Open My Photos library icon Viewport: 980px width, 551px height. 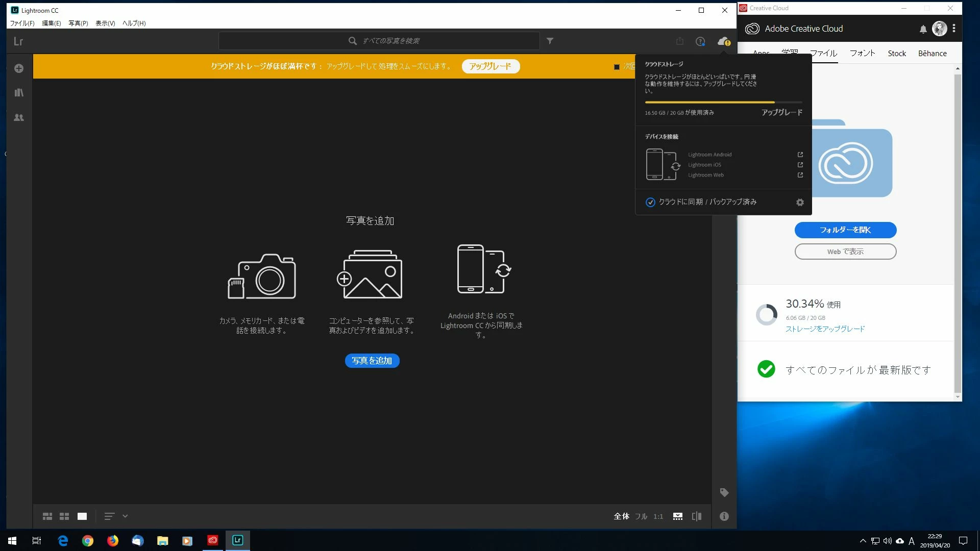(x=19, y=93)
